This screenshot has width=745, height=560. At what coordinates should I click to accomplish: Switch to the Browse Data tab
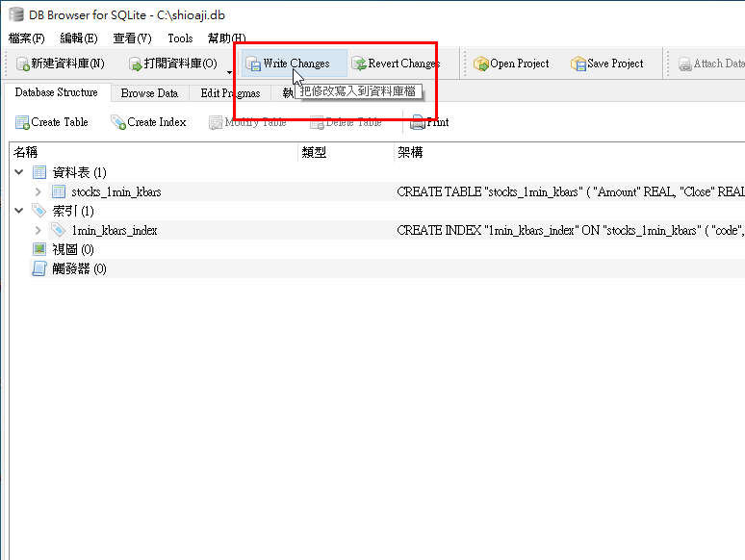[149, 93]
